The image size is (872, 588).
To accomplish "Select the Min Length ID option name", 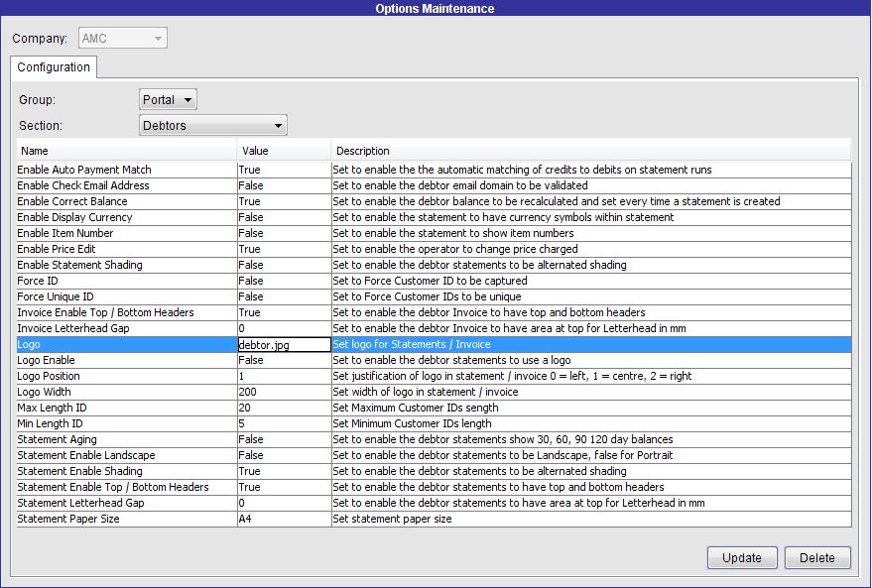I will click(x=50, y=423).
